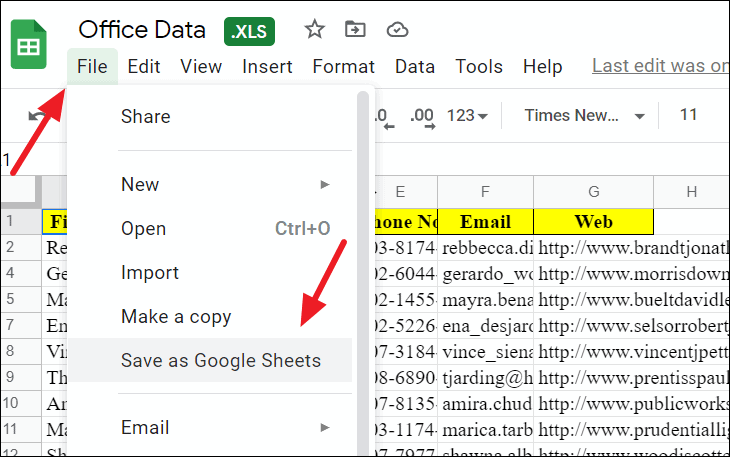
Task: Click the vincentjpett web address cell
Action: tap(632, 352)
